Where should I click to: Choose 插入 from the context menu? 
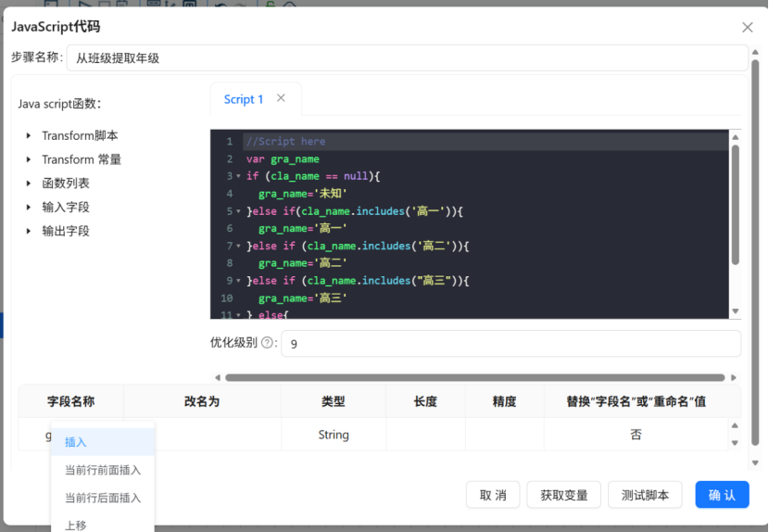[103, 442]
